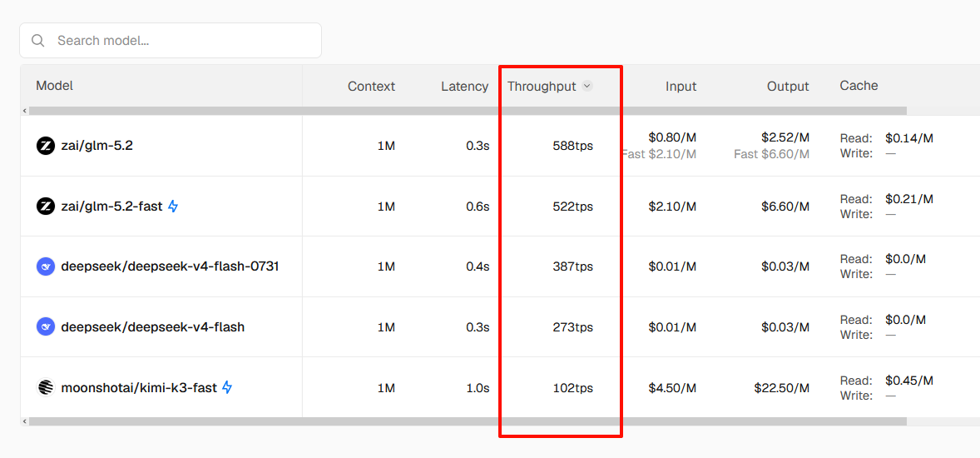This screenshot has width=980, height=458.
Task: Click the $6.60/M output price for glm-5.2-fast
Action: click(785, 207)
